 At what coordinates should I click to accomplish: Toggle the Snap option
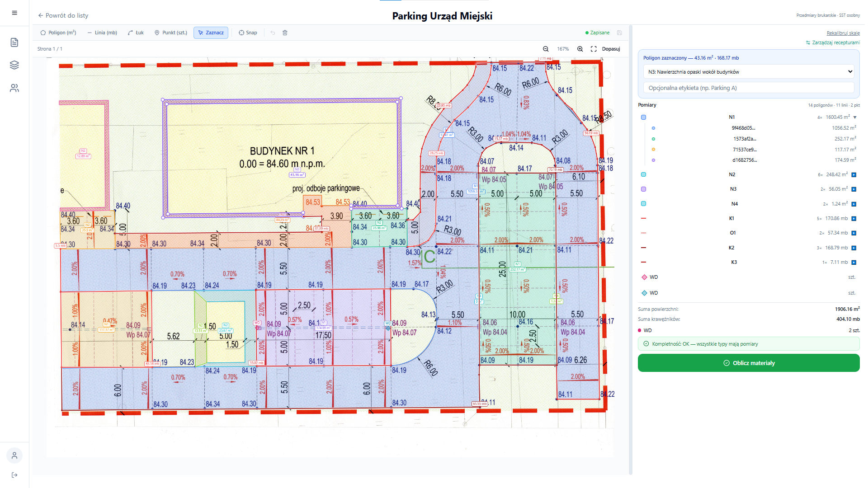[248, 33]
